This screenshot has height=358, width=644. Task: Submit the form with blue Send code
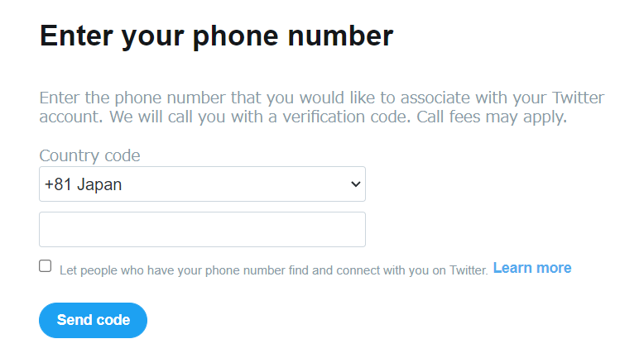coord(93,320)
